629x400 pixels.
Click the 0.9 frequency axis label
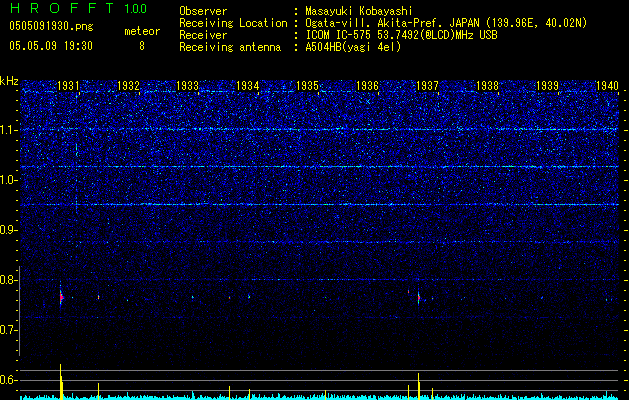click(x=8, y=230)
